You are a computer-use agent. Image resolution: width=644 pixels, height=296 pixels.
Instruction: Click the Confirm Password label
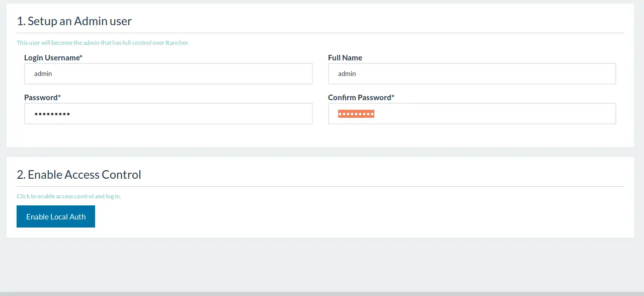tap(360, 97)
